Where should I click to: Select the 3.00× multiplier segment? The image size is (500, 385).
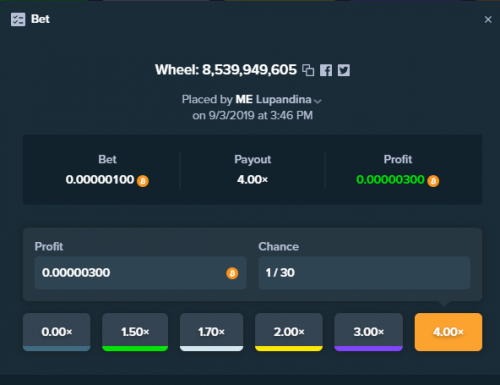click(x=368, y=332)
